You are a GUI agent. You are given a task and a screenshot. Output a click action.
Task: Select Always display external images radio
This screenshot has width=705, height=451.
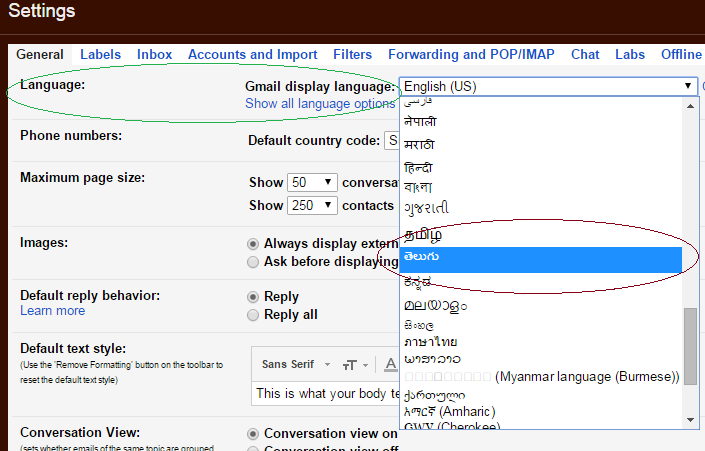(253, 244)
